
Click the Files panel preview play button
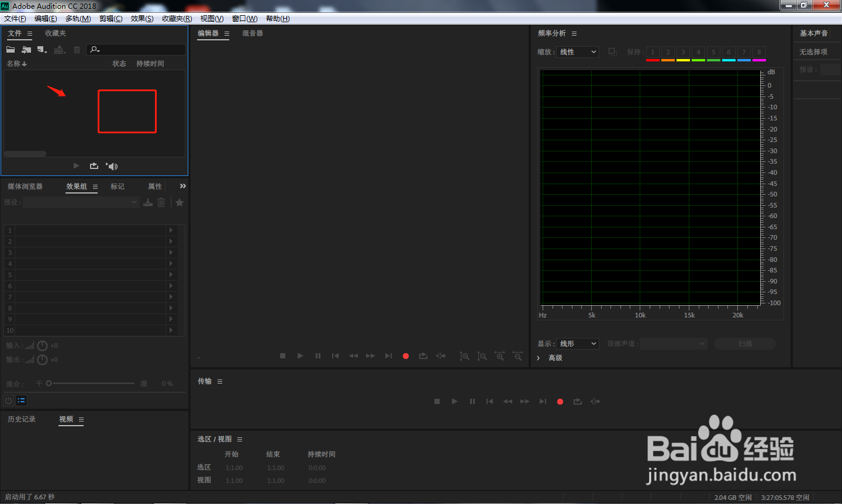coord(76,166)
